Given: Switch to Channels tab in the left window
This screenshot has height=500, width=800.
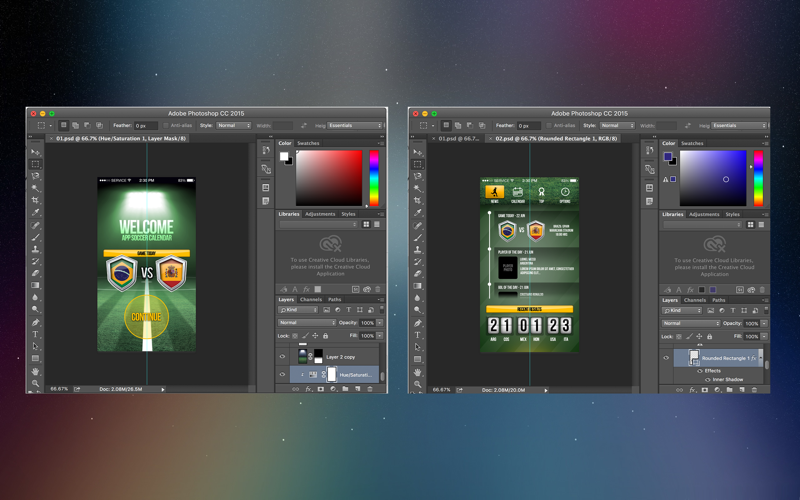Looking at the screenshot, I should pyautogui.click(x=311, y=299).
